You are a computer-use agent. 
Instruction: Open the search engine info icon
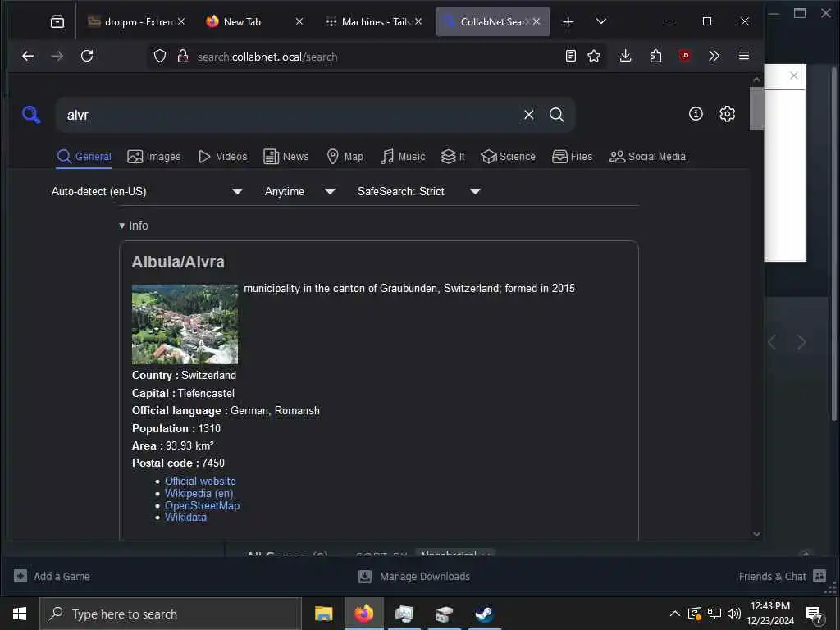tap(696, 113)
